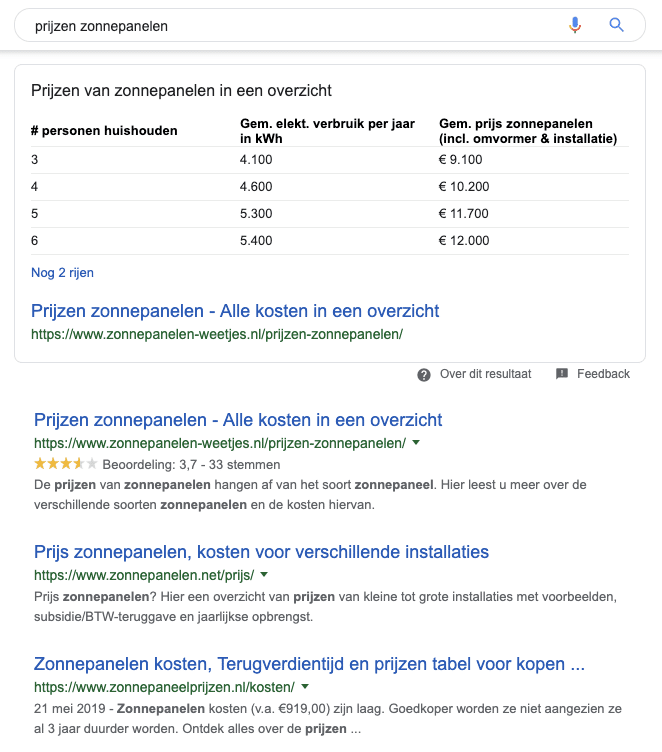Click 'Over dit resultaat' link

(x=485, y=374)
